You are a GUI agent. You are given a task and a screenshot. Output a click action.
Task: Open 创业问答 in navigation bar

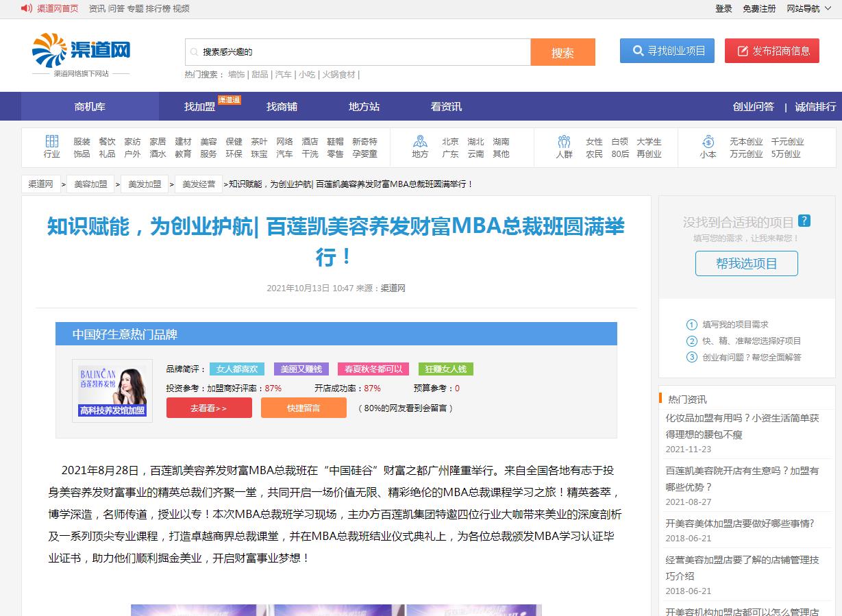point(754,106)
